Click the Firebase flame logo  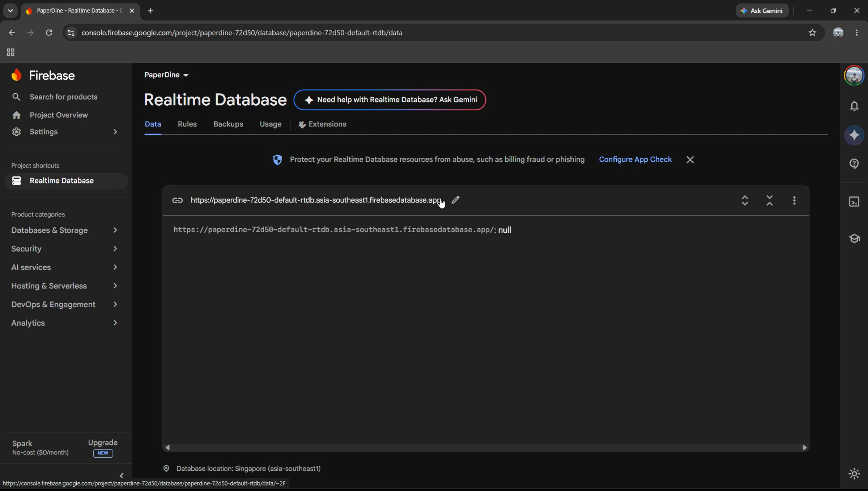pos(16,75)
